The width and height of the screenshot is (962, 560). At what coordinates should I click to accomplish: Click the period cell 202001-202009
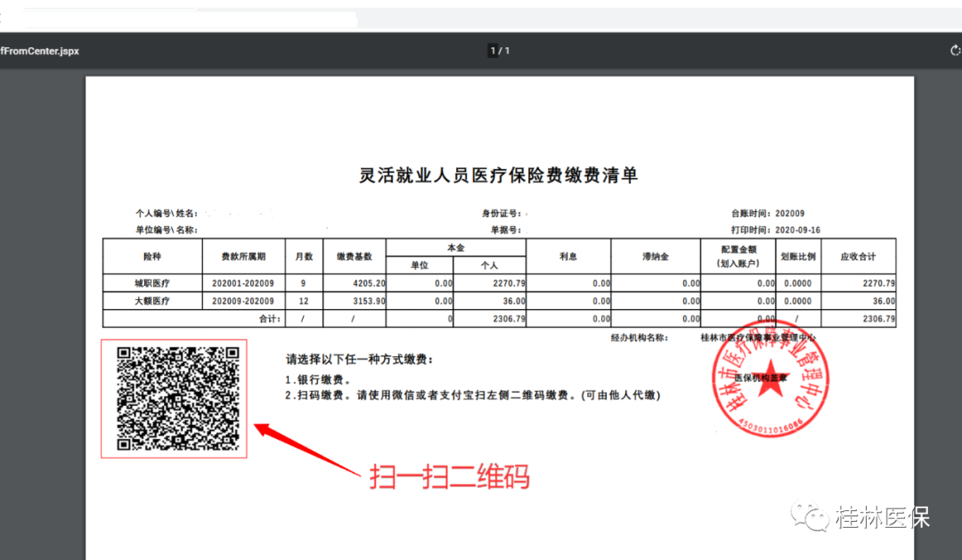(243, 283)
